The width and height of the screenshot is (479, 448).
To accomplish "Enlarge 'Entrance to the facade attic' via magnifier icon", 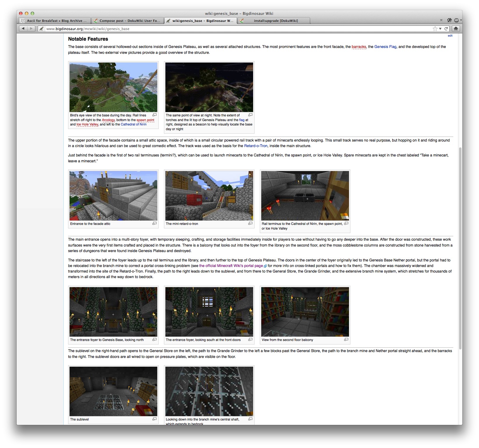I will (155, 223).
